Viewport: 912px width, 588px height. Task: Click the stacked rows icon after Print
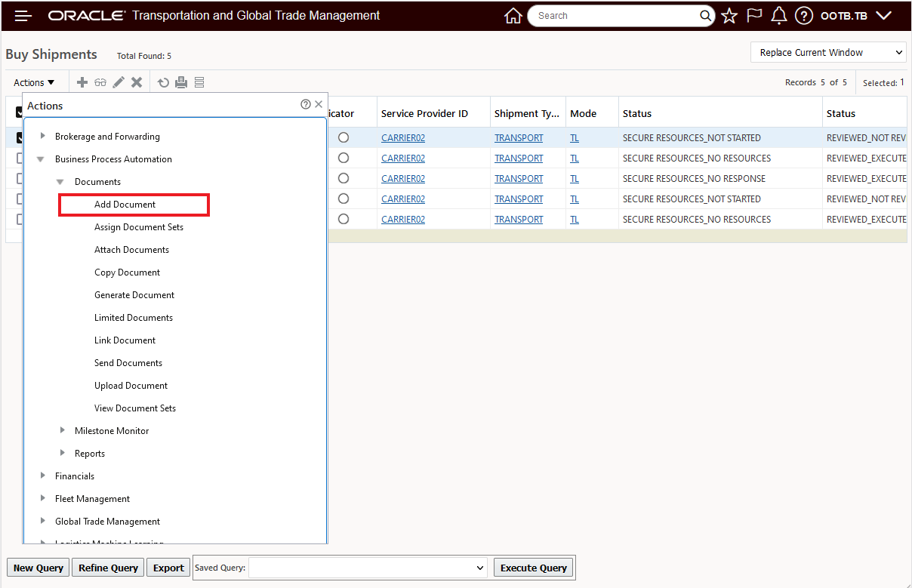tap(199, 82)
